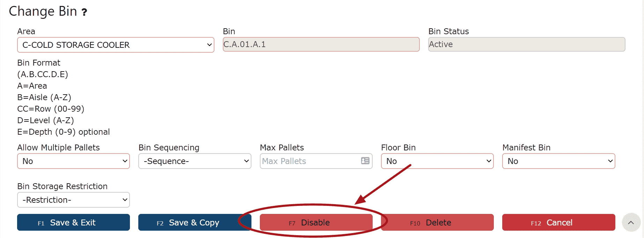Click the F10 Delete button
The width and height of the screenshot is (644, 238).
(437, 222)
